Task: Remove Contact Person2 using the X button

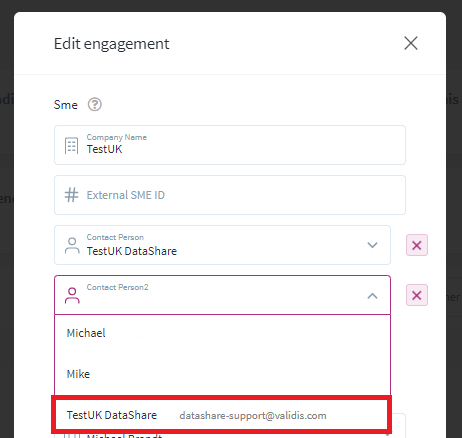Action: (x=417, y=295)
